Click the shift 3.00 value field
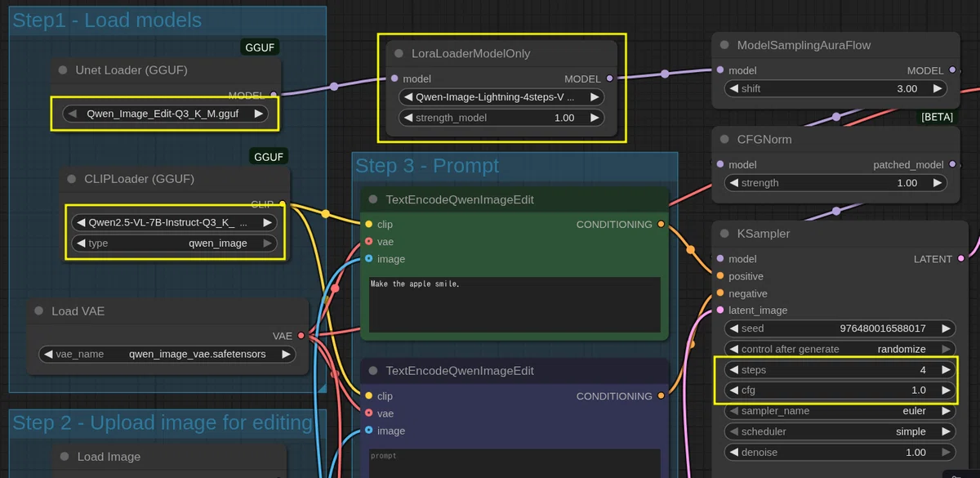This screenshot has width=980, height=478. coord(835,88)
